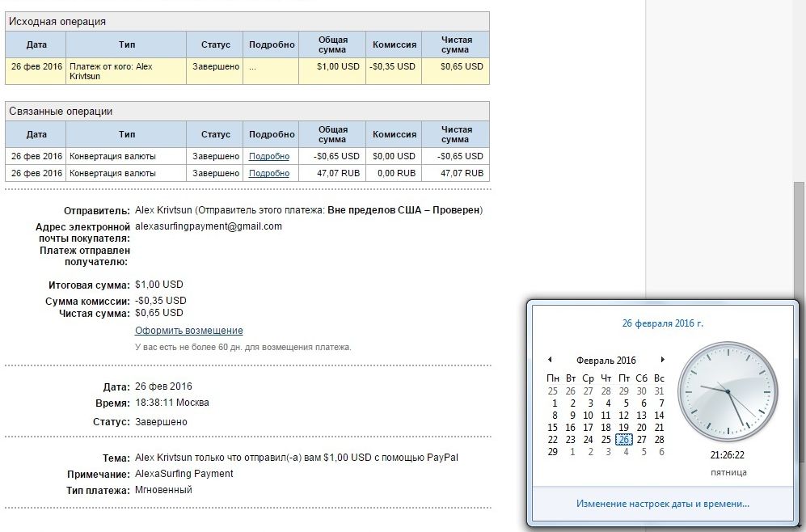Choose day 10 in the February calendar
This screenshot has width=806, height=532.
(589, 416)
